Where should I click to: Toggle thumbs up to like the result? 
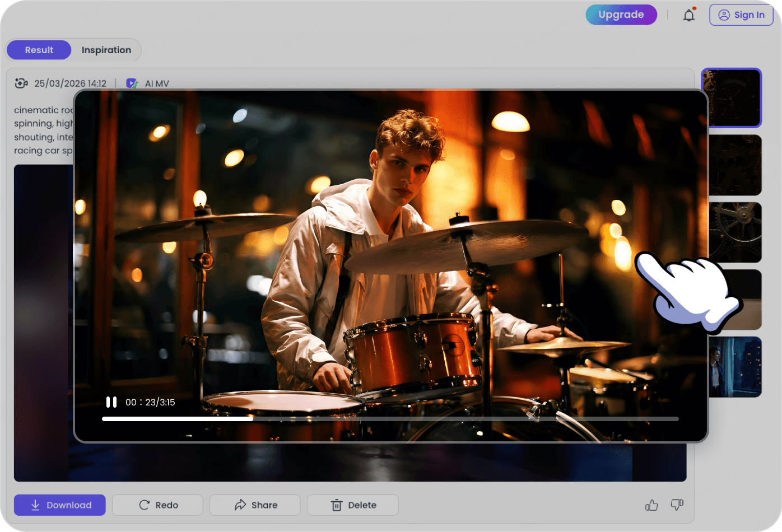point(651,505)
